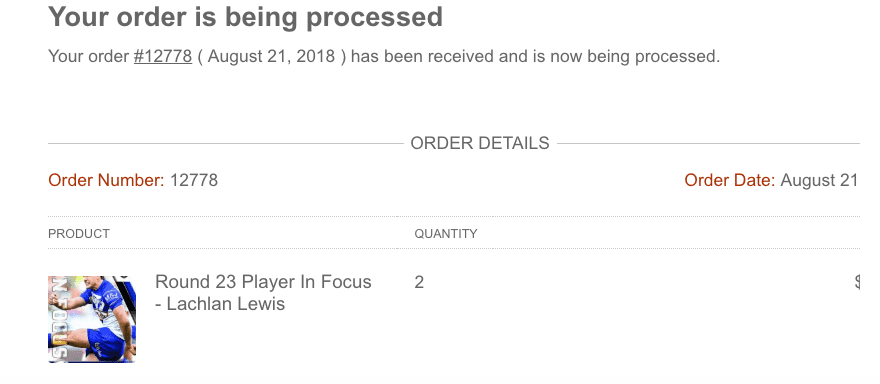This screenshot has width=880, height=384.
Task: Click the divider line right of ORDER DETAILS
Action: (708, 144)
